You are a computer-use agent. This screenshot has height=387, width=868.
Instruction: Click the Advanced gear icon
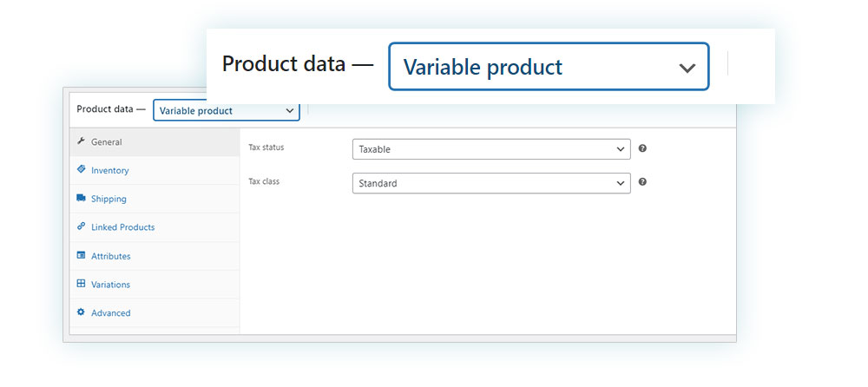82,312
